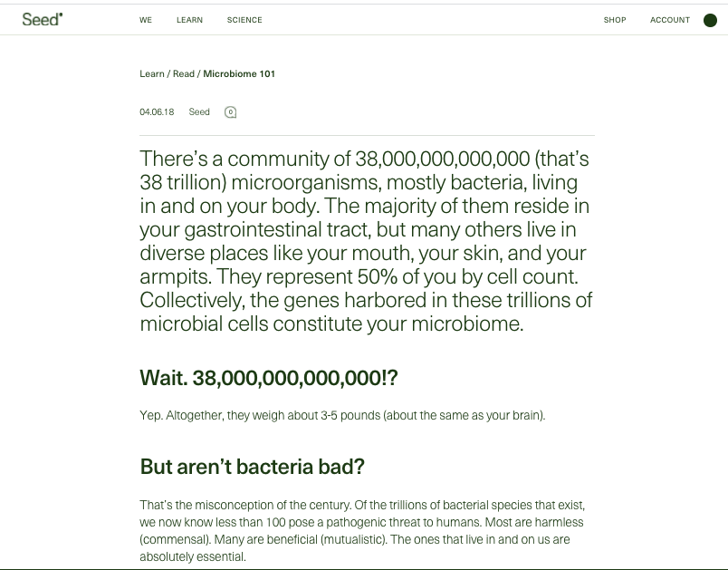Viewport: 728px width, 570px height.
Task: Click the comment bubble icon beside Seed
Action: (230, 112)
